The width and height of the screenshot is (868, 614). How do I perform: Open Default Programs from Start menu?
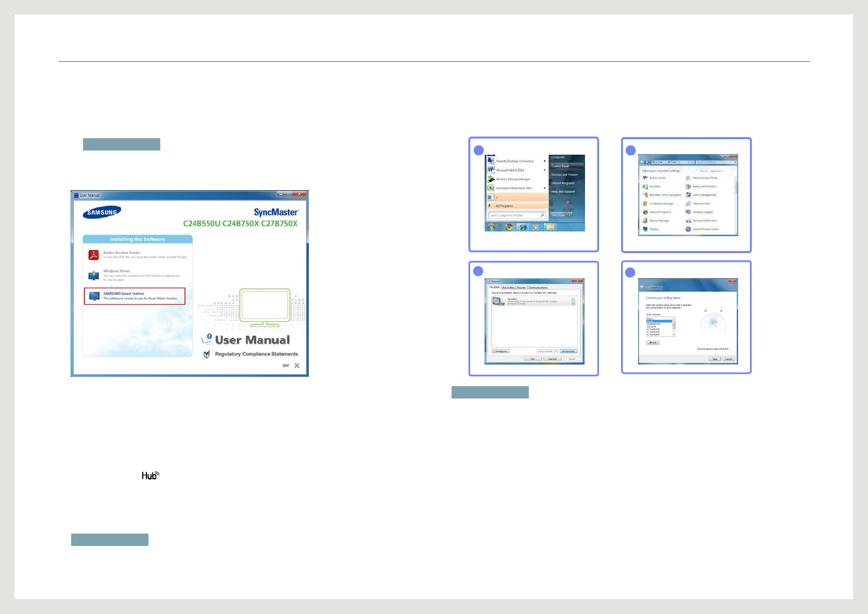[x=563, y=183]
